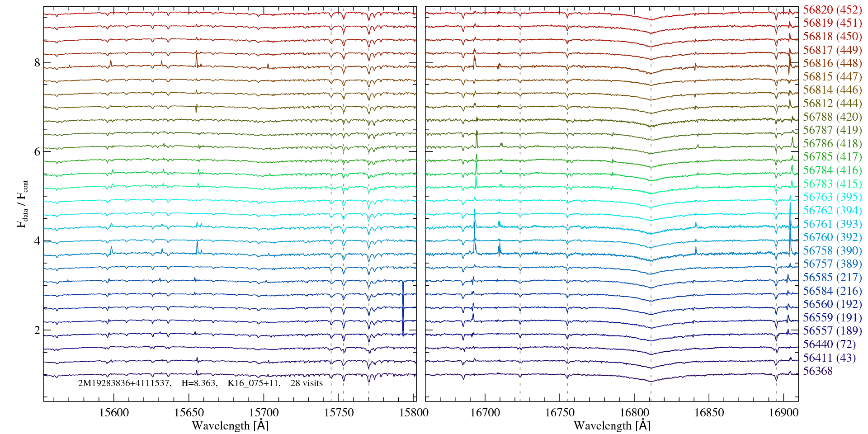Screen dimensions: 868x434
Task: Select the 56758 (390) visit label
Action: pyautogui.click(x=832, y=251)
